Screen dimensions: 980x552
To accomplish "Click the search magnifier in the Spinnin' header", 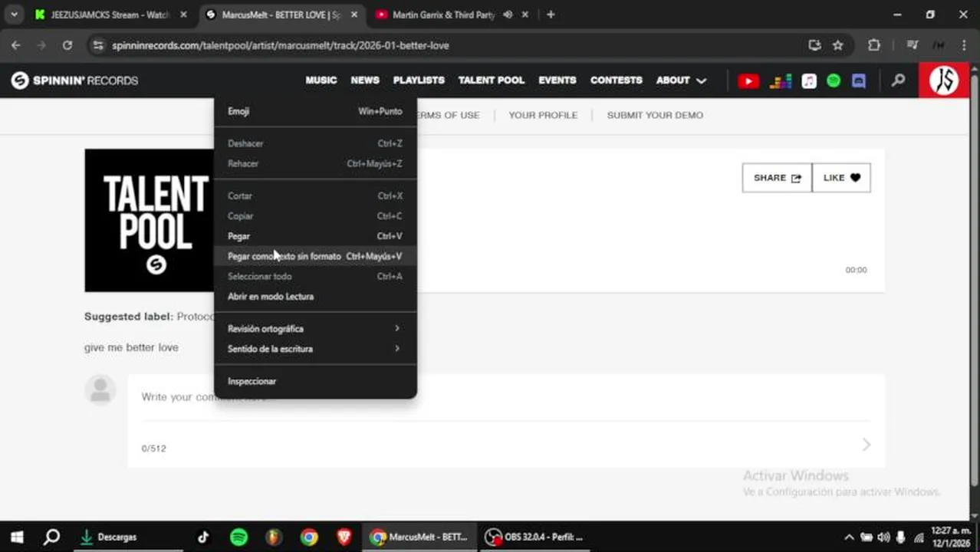I will (898, 80).
